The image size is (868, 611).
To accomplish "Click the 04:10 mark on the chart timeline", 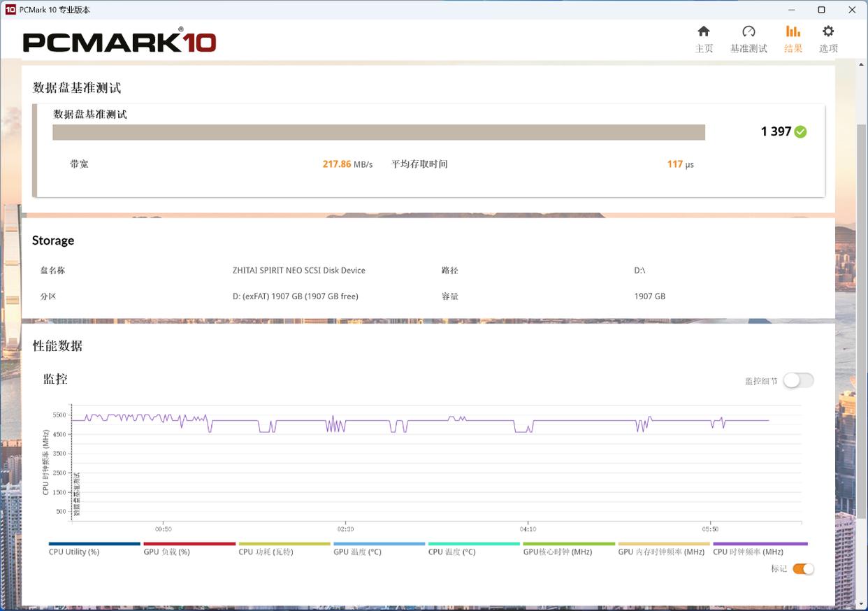I will [528, 529].
